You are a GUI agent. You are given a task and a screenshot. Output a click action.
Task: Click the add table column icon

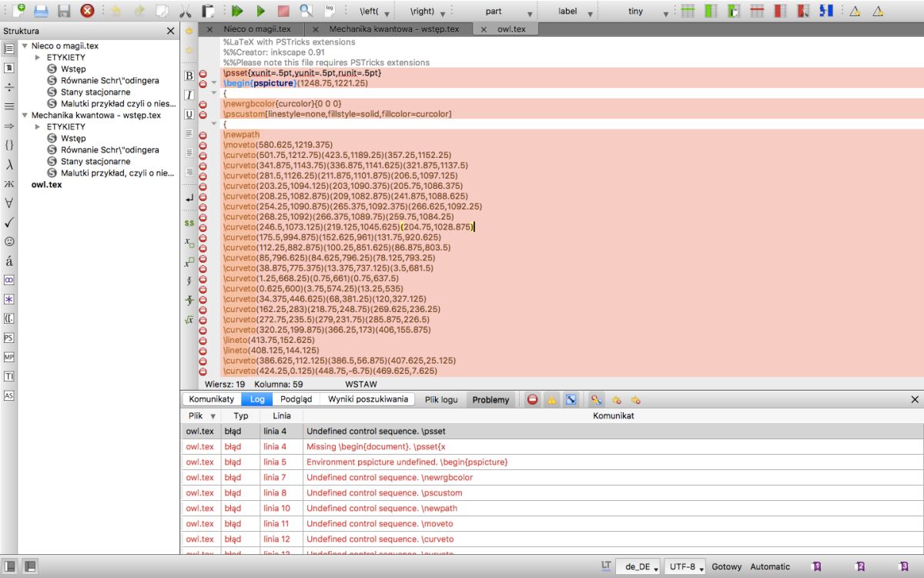tap(711, 11)
